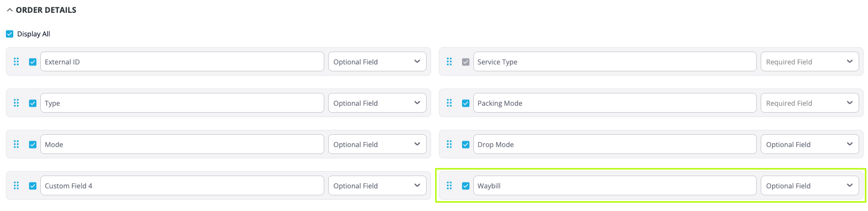Click the Mode field label input
This screenshot has height=211, width=868.
click(x=182, y=145)
